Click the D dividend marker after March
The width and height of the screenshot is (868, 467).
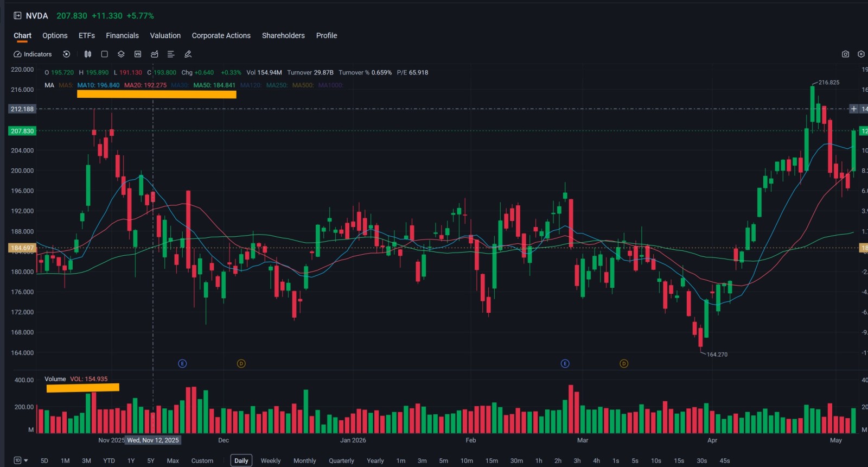point(624,363)
